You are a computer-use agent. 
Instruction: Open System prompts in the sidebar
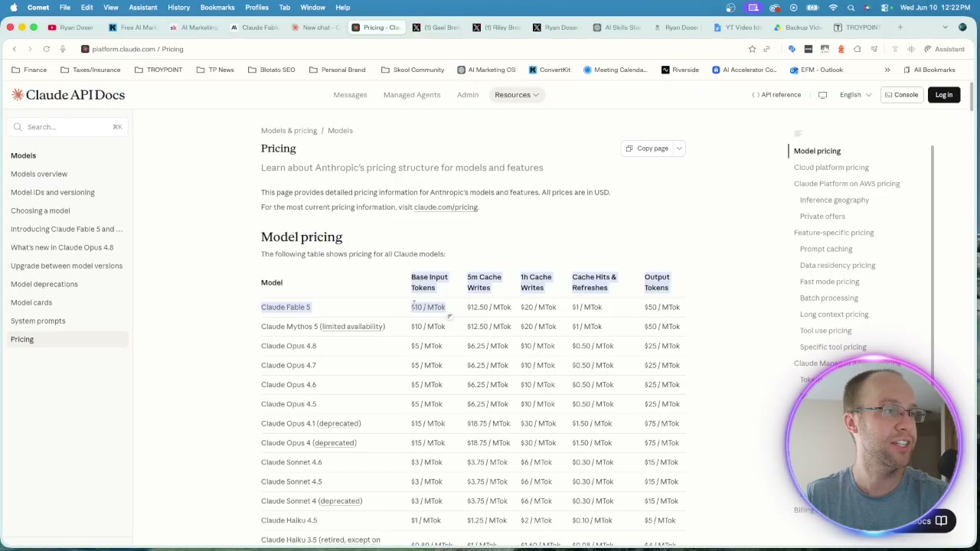point(38,321)
